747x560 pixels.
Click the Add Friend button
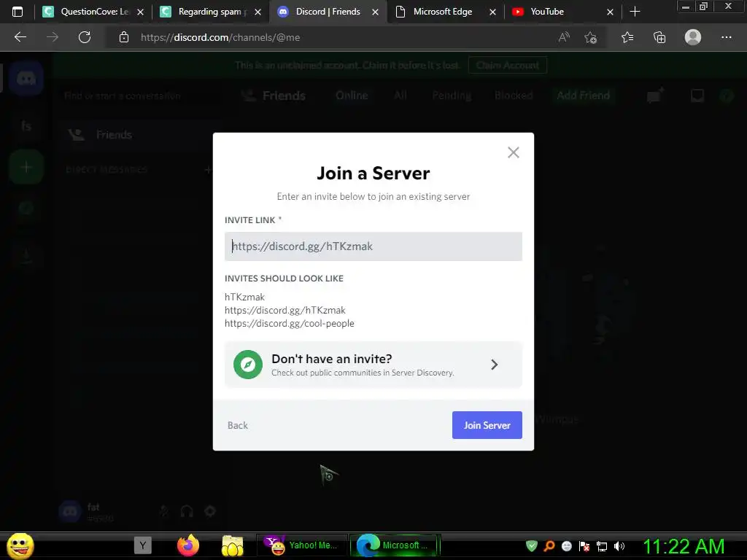pyautogui.click(x=583, y=96)
